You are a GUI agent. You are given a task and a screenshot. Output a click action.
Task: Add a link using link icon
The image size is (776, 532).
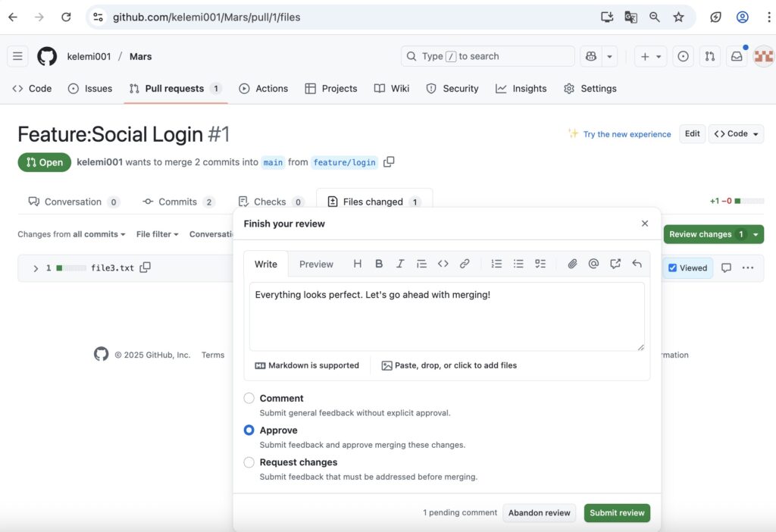tap(465, 264)
